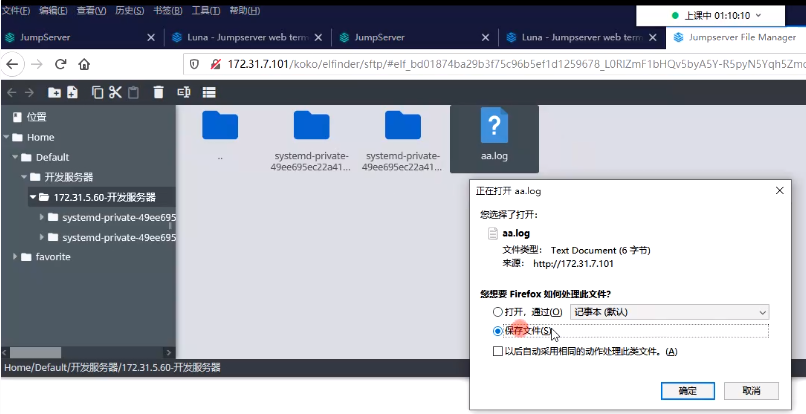This screenshot has width=806, height=414.
Task: Collapse the 172.31.5.60-开发服务器 node arrow
Action: tap(33, 197)
